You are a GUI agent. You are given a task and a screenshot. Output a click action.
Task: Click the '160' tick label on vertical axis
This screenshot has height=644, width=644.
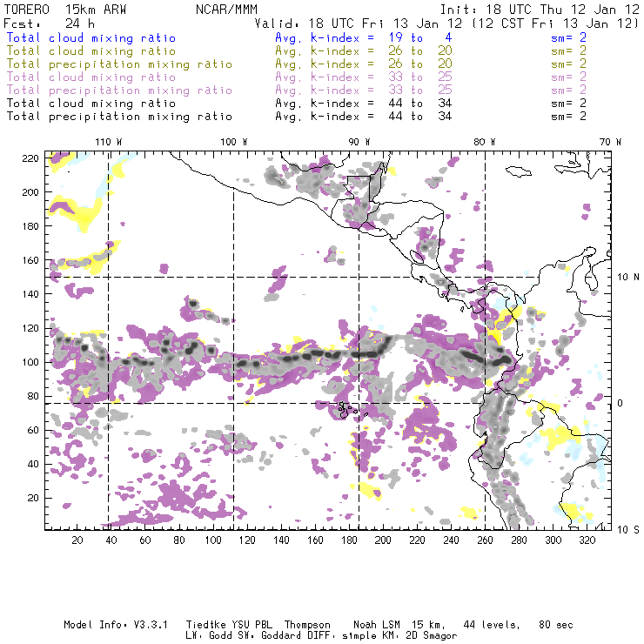30,260
